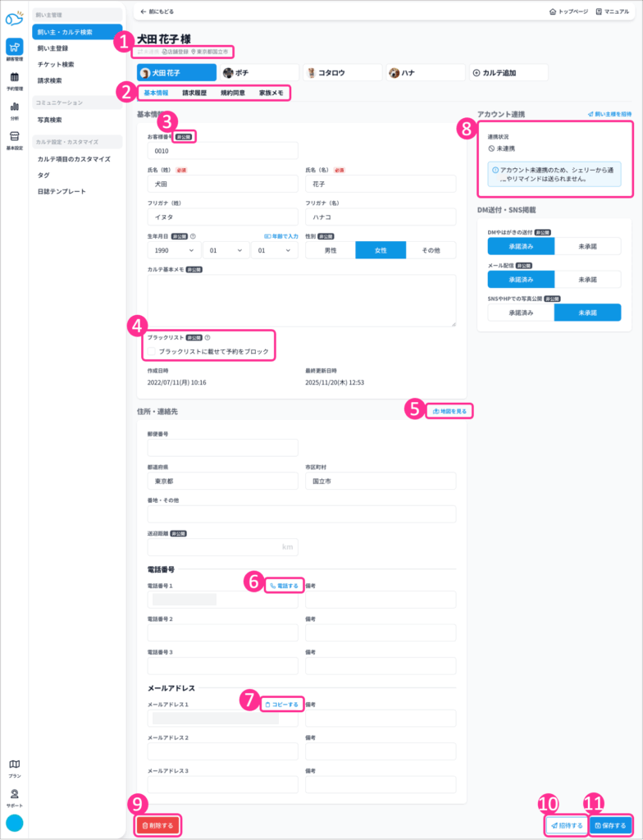Open the ポチ pet karte tab
Image resolution: width=643 pixels, height=840 pixels.
click(259, 72)
